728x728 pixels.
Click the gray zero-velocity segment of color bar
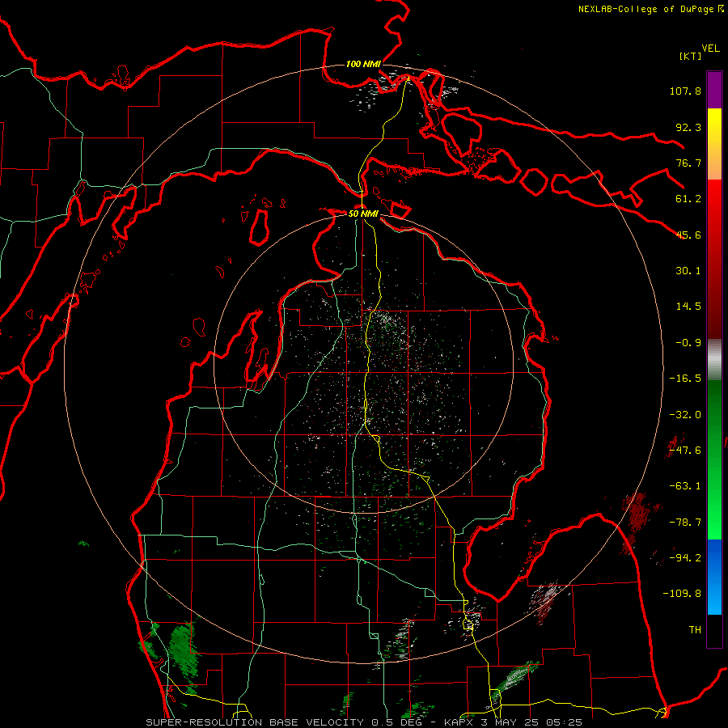(x=714, y=359)
